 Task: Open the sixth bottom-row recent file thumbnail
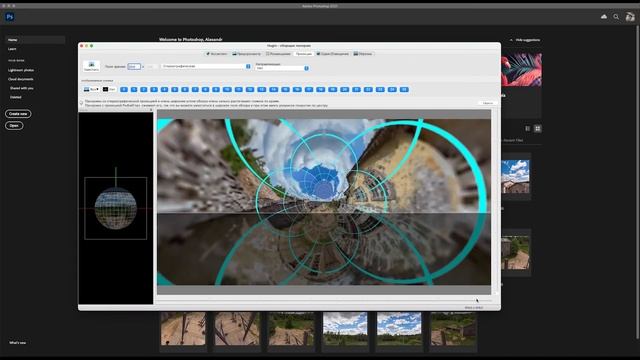[453, 329]
